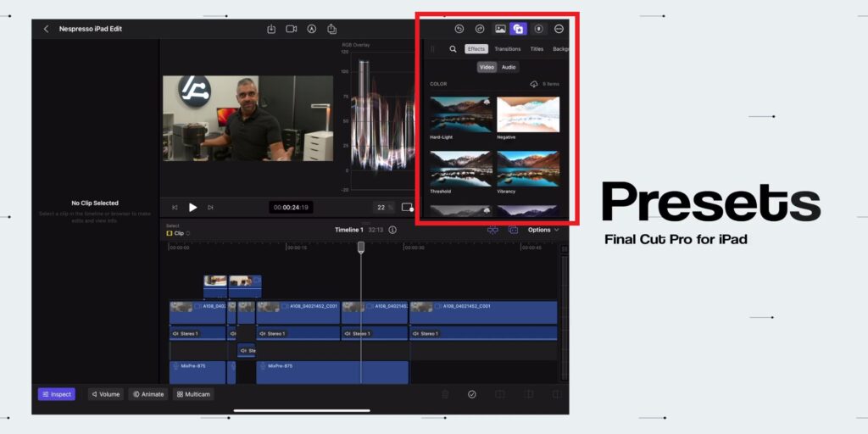Select the last A108_04021452_C001 clip

[483, 312]
